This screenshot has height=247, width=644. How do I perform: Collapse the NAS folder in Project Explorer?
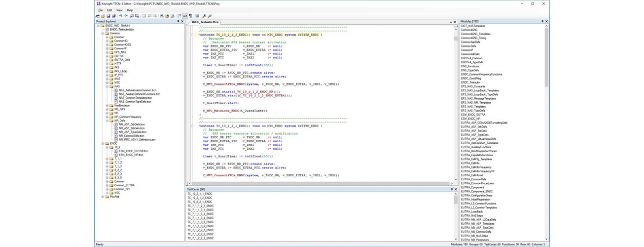tap(107, 86)
